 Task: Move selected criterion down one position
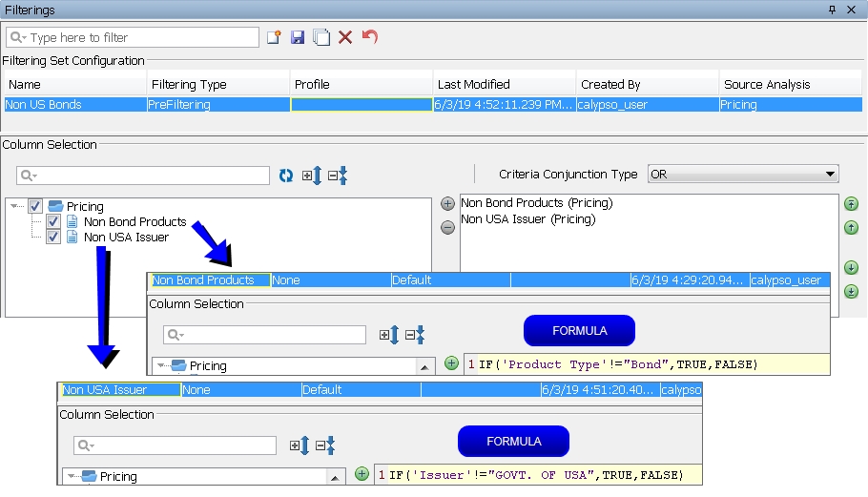pyautogui.click(x=852, y=268)
